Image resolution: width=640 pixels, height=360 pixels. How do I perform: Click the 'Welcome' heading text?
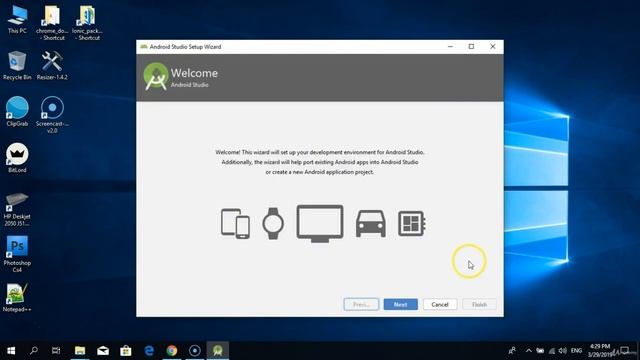(194, 73)
